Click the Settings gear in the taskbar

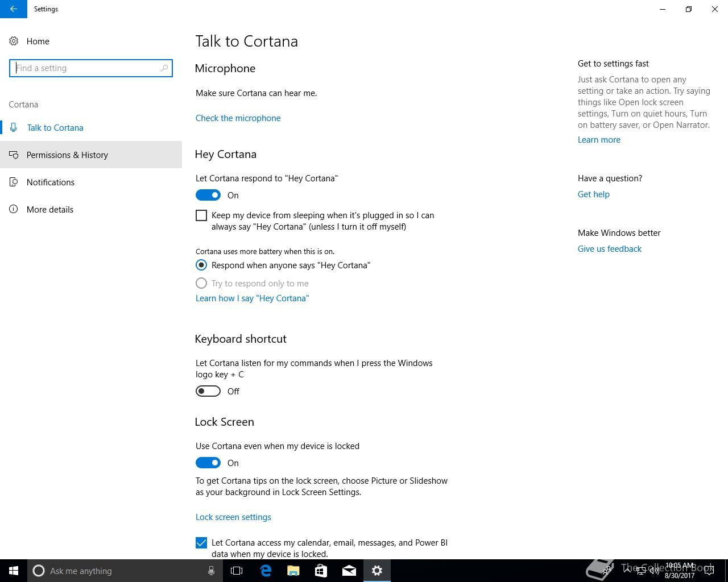click(x=377, y=571)
